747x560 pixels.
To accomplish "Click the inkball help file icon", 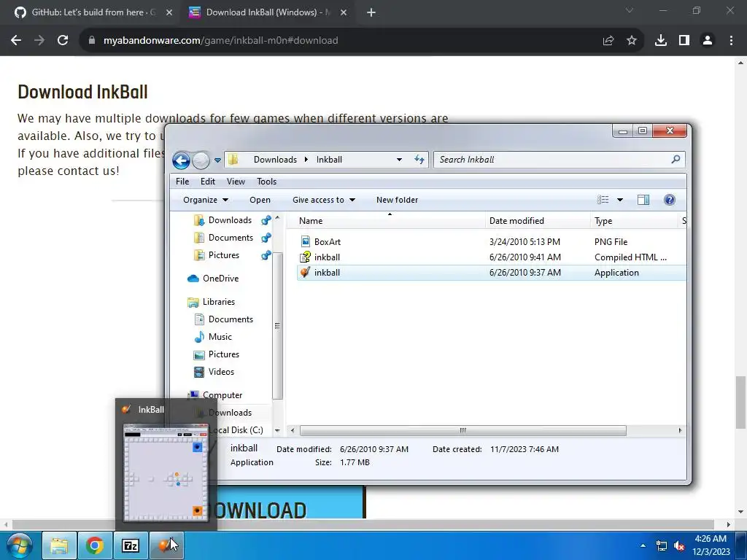I will [x=306, y=257].
